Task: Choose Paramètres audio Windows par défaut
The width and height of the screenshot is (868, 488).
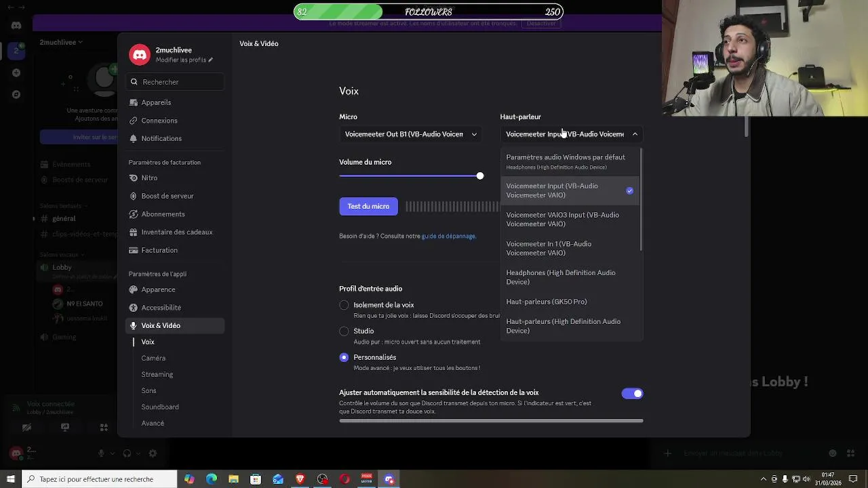Action: 570,161
